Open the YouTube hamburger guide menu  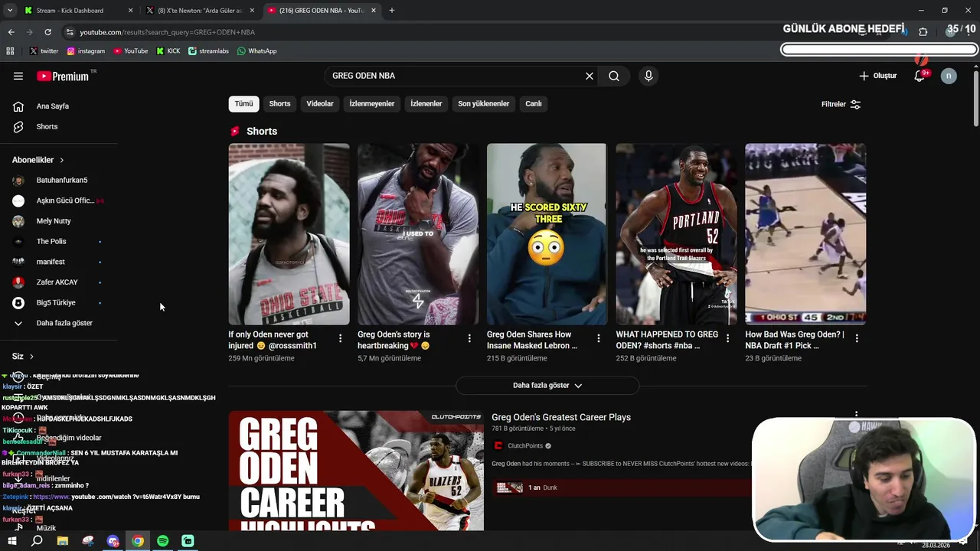tap(18, 76)
